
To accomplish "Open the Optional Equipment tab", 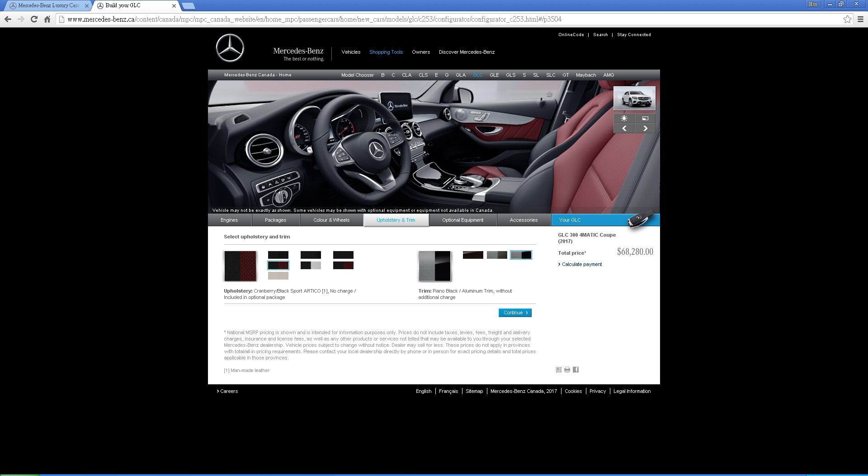I will 462,220.
